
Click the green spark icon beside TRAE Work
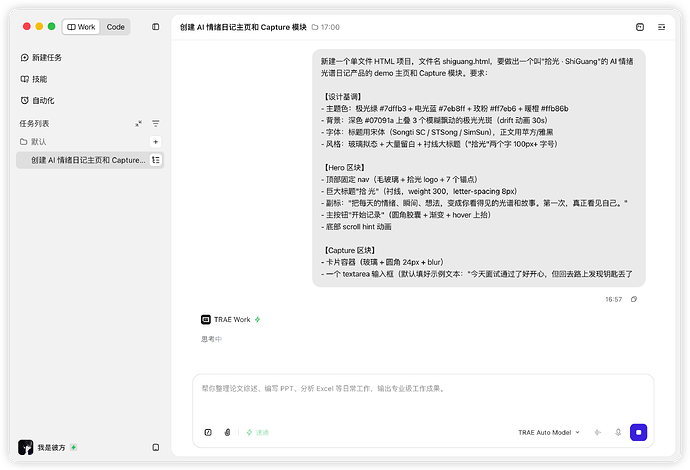[x=257, y=319]
